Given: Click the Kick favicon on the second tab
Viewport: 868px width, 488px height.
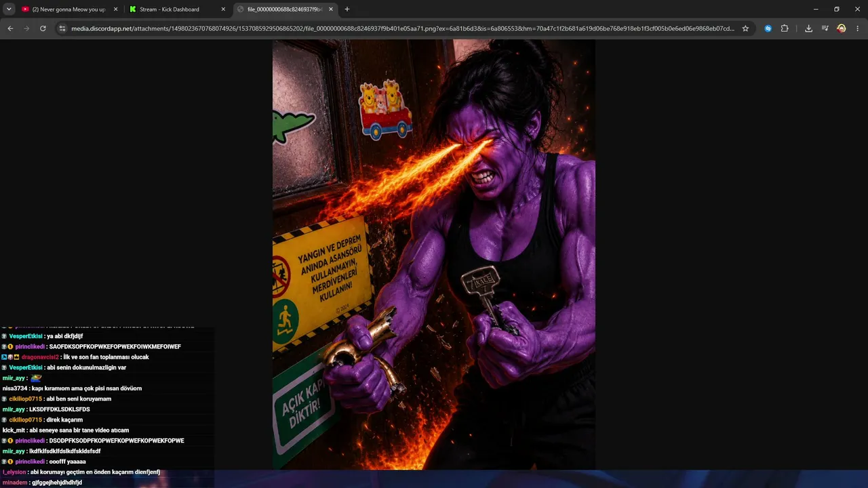Looking at the screenshot, I should (133, 9).
